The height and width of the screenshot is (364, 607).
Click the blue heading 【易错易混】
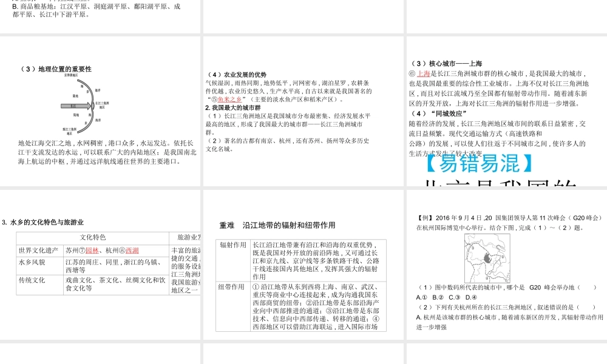click(480, 163)
